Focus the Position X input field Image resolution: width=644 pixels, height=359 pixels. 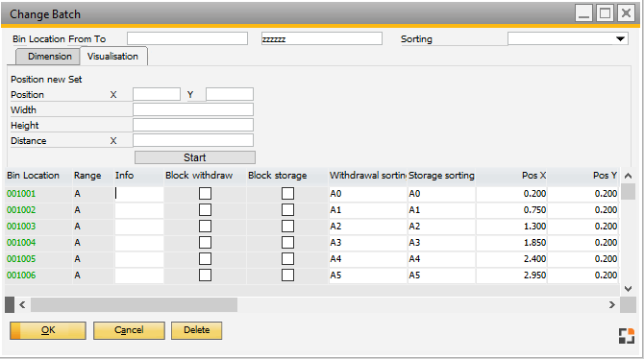pyautogui.click(x=157, y=94)
